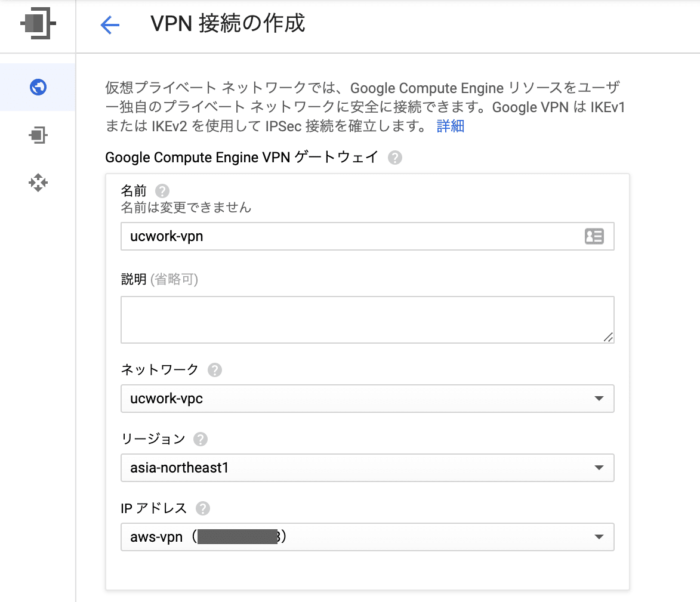Open the ネットワーク dropdown showing ucwork-vpc
The image size is (700, 602).
(367, 399)
